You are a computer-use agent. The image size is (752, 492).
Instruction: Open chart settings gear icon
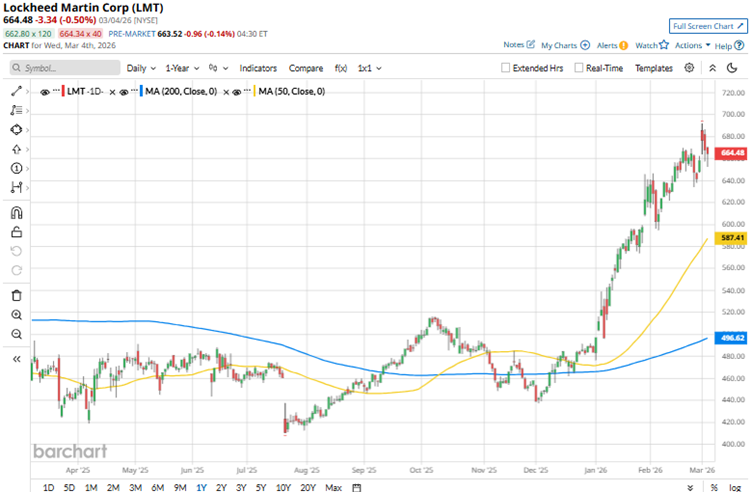pyautogui.click(x=689, y=68)
